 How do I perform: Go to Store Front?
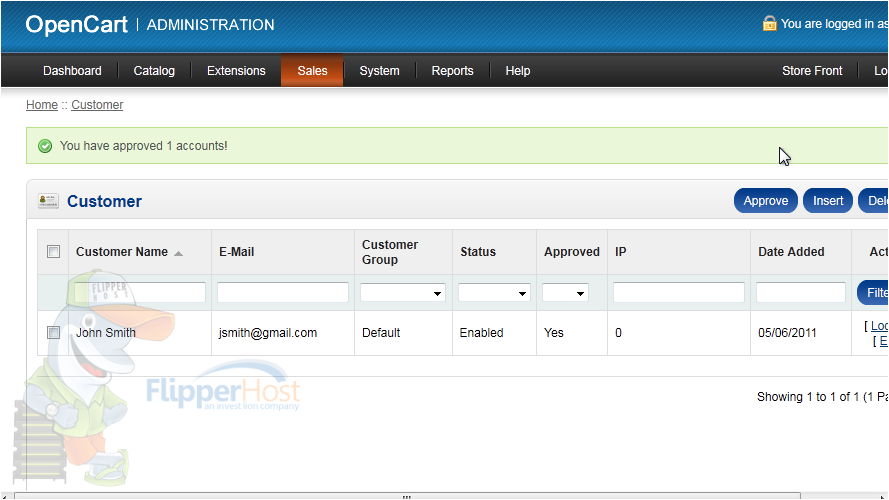pos(812,71)
